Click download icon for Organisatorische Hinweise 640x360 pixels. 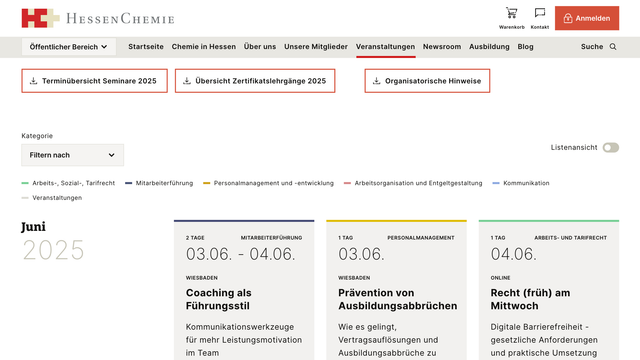pos(376,81)
